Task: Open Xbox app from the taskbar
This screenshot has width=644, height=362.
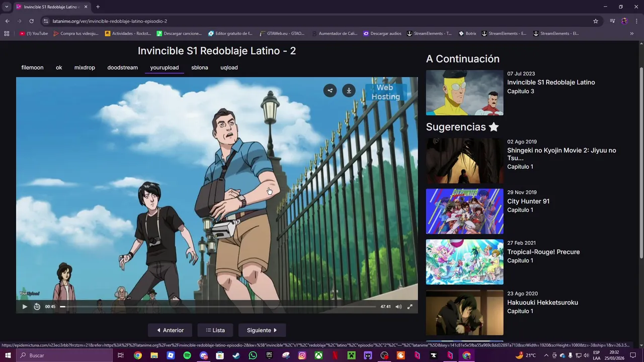Action: tap(318, 355)
